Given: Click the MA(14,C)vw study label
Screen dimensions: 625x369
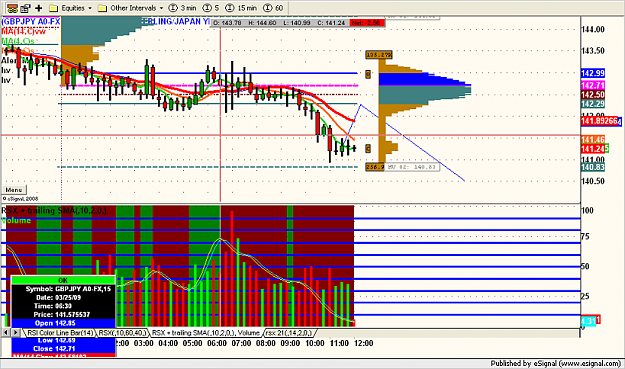Looking at the screenshot, I should point(24,31).
